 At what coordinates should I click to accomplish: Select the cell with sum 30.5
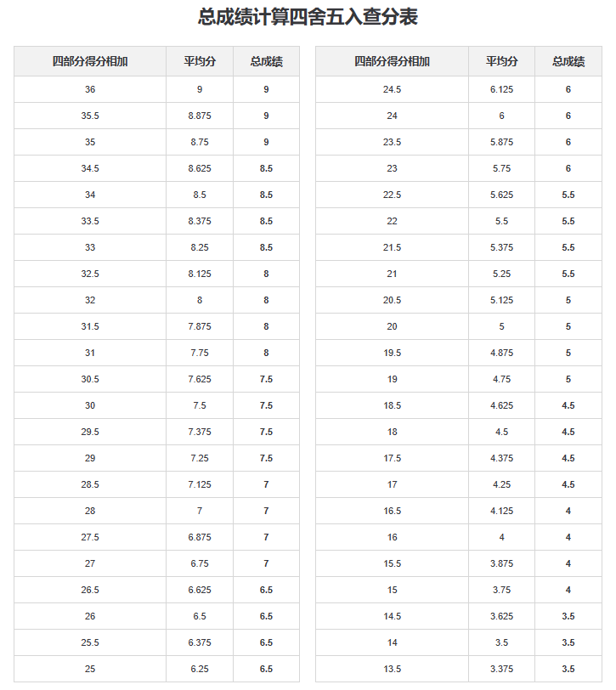(x=90, y=379)
